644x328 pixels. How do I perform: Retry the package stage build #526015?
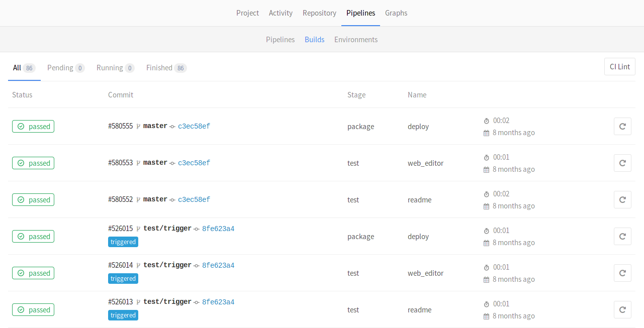[x=622, y=236]
